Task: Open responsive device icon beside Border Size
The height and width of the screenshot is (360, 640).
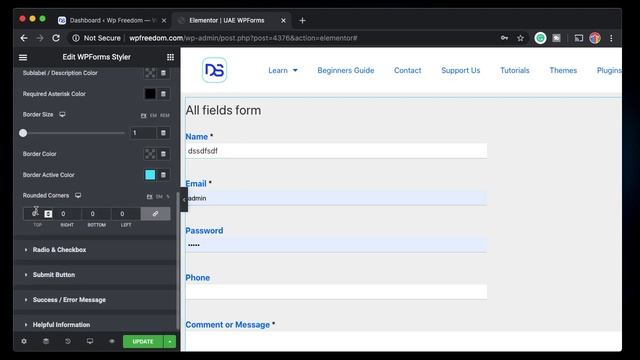Action: point(62,115)
